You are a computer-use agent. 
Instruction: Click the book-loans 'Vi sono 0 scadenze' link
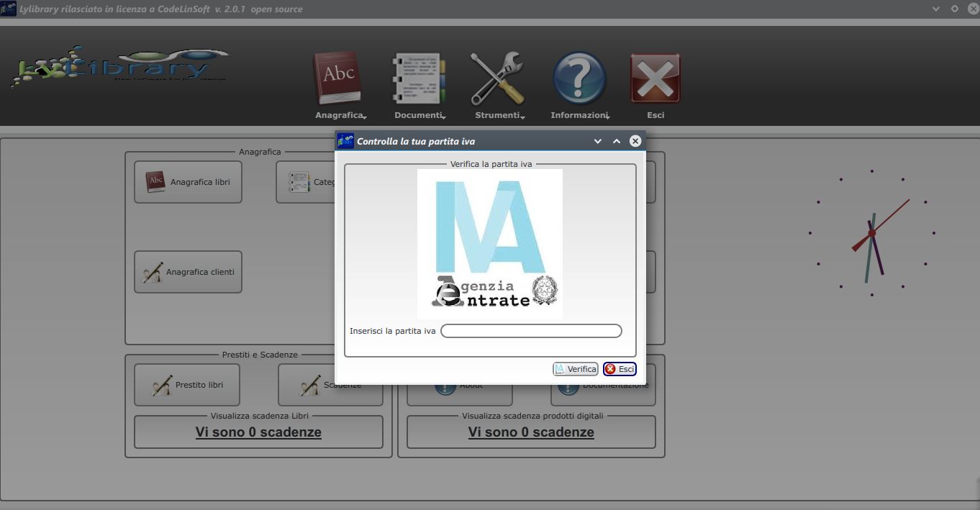click(x=258, y=432)
